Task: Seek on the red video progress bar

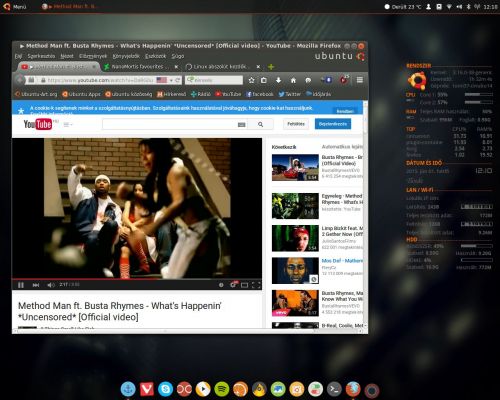Action: (137, 279)
